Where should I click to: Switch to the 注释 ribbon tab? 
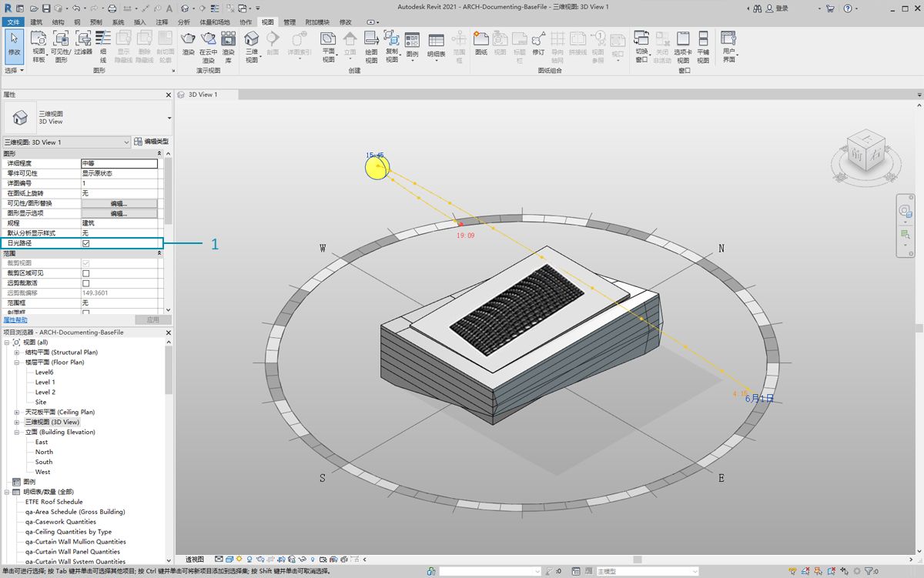click(162, 22)
